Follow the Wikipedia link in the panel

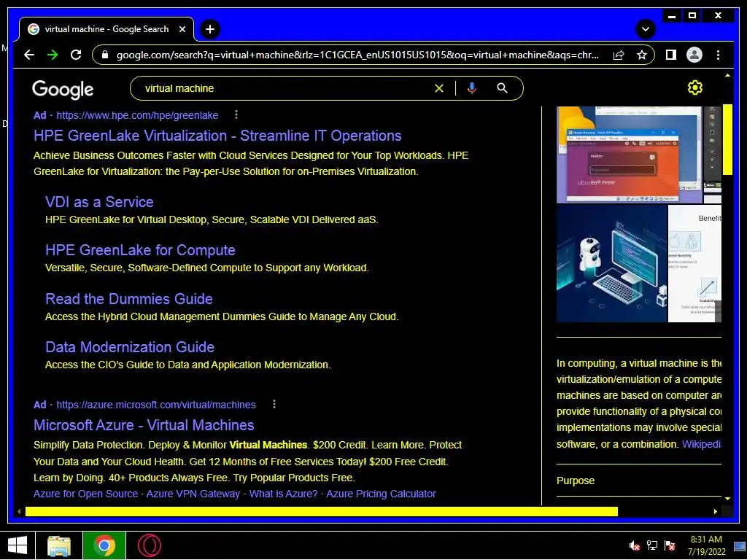pyautogui.click(x=701, y=444)
